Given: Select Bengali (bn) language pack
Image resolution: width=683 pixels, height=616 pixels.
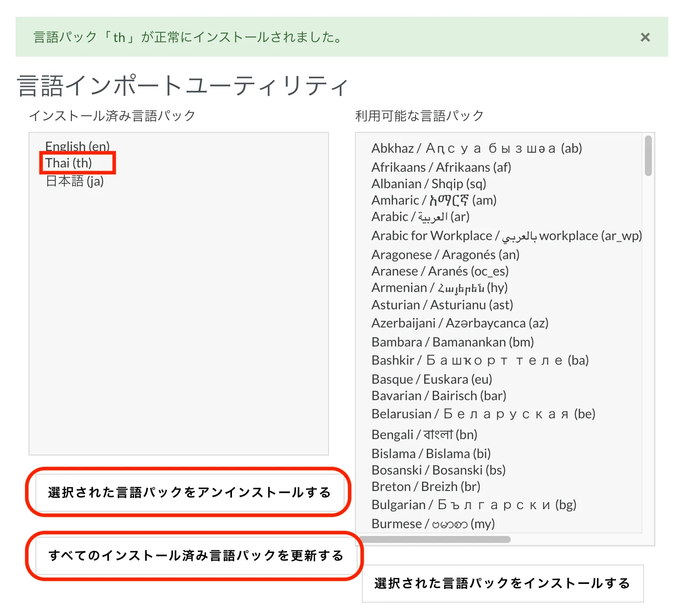Looking at the screenshot, I should [x=424, y=434].
